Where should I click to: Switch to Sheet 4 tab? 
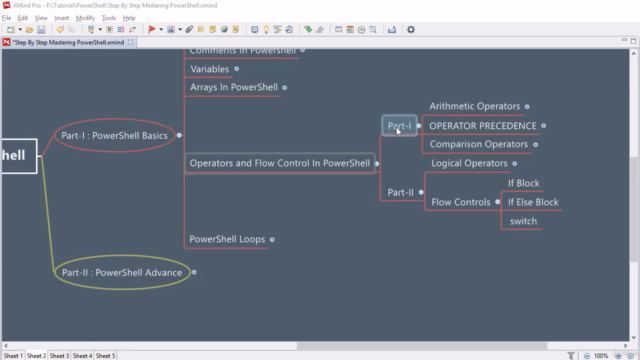pos(82,356)
